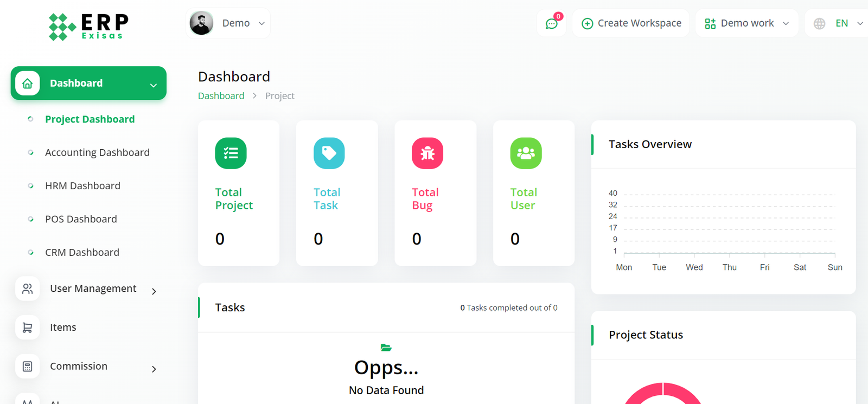Select Accounting Dashboard in sidebar
Viewport: 868px width, 404px height.
coord(97,153)
